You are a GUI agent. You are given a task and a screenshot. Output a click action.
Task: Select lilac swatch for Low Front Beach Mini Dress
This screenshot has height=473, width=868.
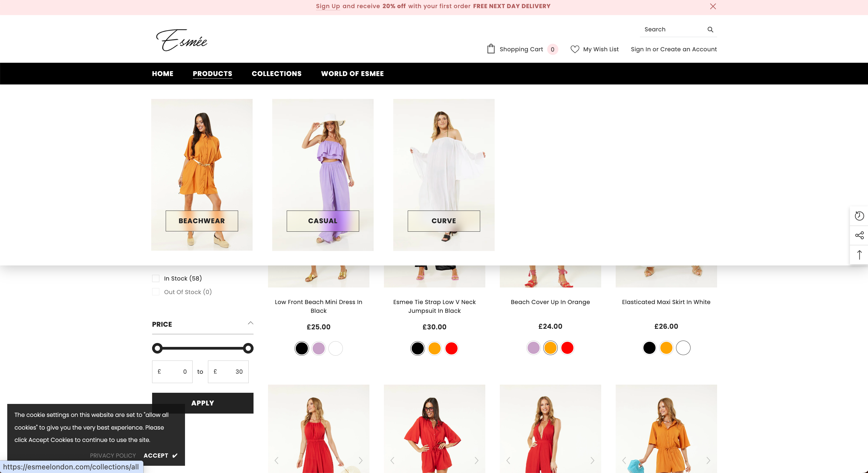(x=318, y=348)
